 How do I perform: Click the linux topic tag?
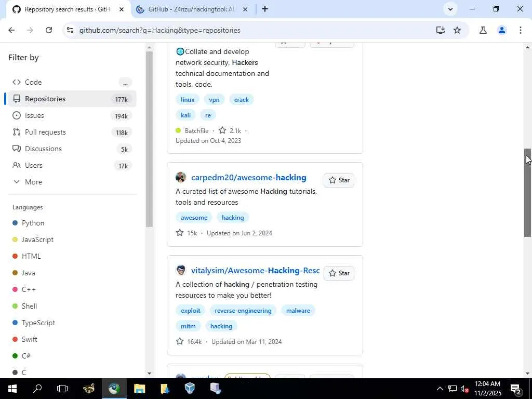(x=188, y=100)
